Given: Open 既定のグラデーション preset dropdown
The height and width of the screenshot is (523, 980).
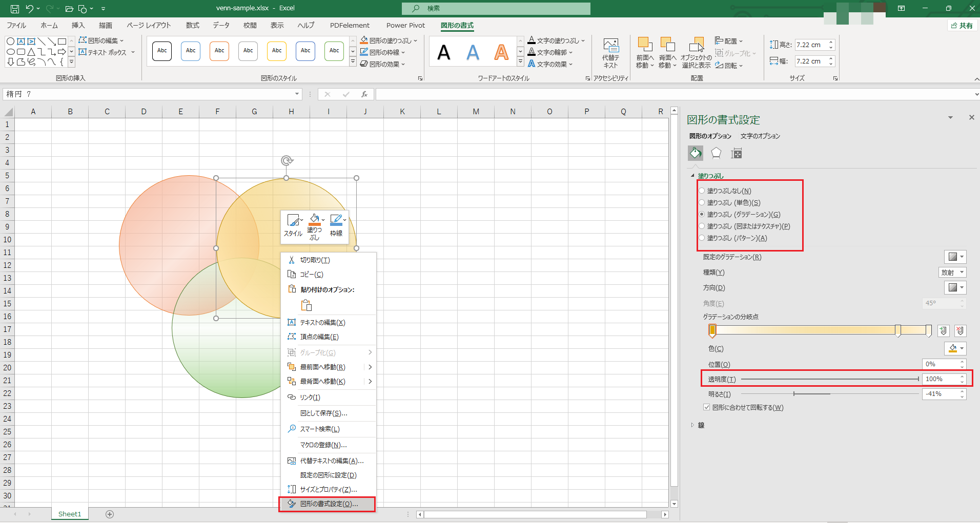Looking at the screenshot, I should [x=955, y=257].
